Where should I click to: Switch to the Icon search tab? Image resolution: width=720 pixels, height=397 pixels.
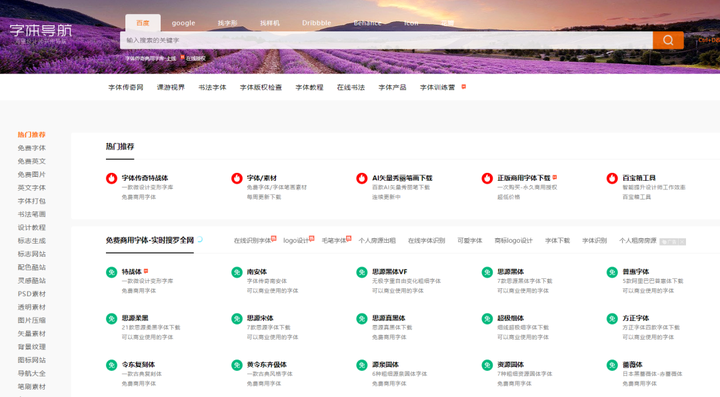pyautogui.click(x=411, y=23)
